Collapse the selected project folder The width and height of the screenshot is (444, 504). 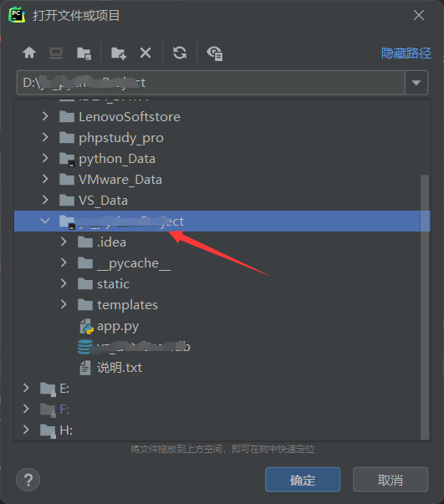(45, 221)
